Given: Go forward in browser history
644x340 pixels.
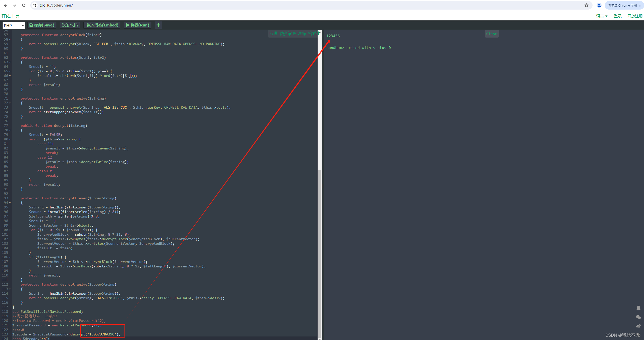Looking at the screenshot, I should 15,5.
